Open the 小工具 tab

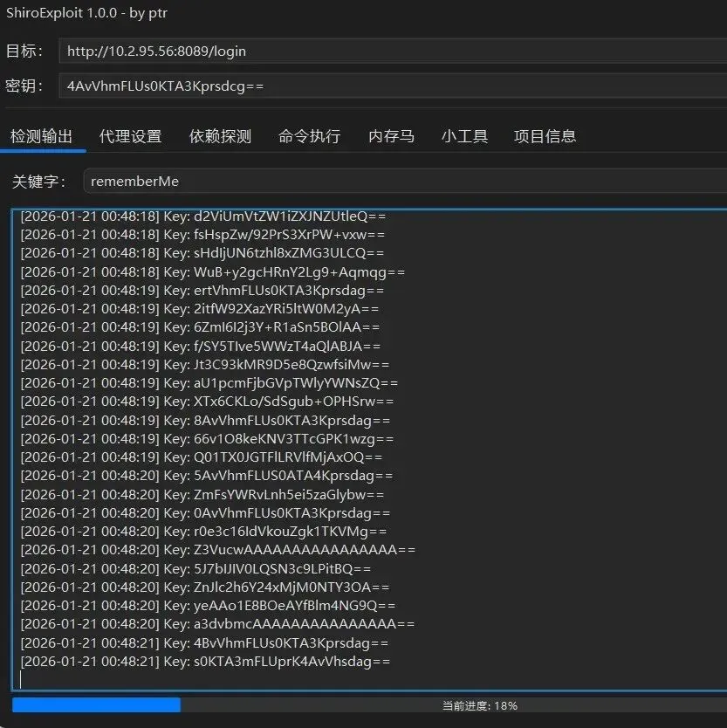(x=464, y=136)
